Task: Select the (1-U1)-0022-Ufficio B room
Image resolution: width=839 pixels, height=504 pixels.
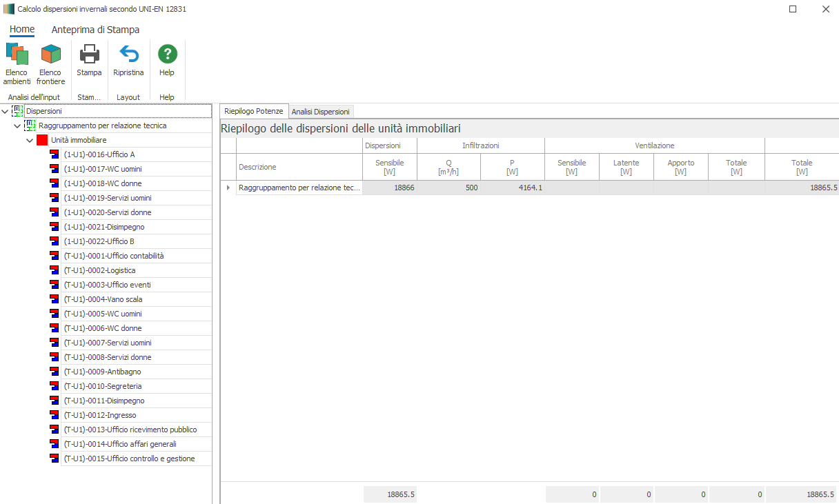Action: pos(99,241)
